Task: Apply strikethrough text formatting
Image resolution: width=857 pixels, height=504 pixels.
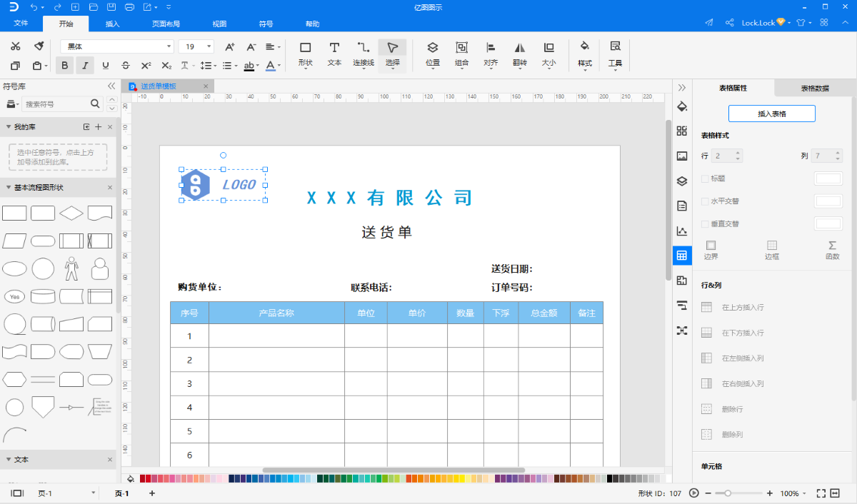Action: (126, 66)
